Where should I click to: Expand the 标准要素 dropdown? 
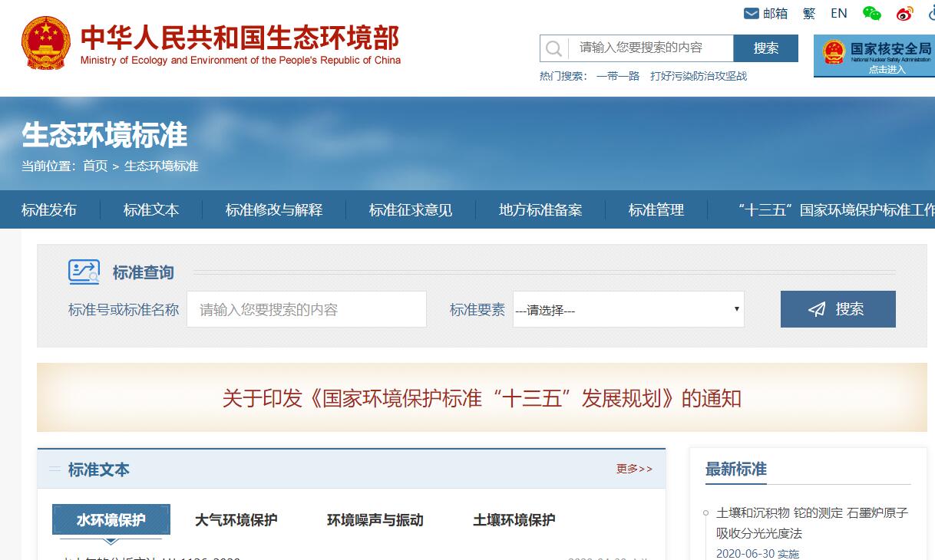(x=629, y=309)
